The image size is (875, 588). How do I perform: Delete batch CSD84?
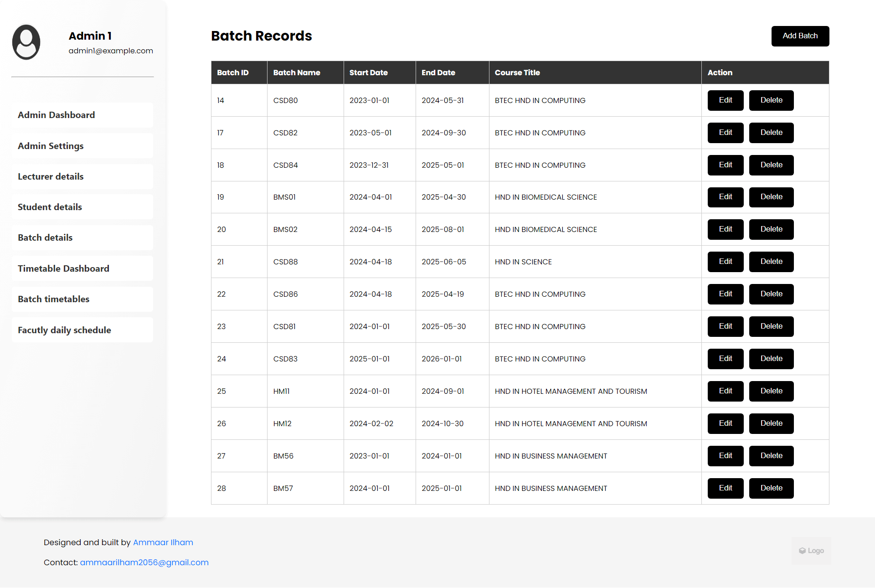point(772,165)
